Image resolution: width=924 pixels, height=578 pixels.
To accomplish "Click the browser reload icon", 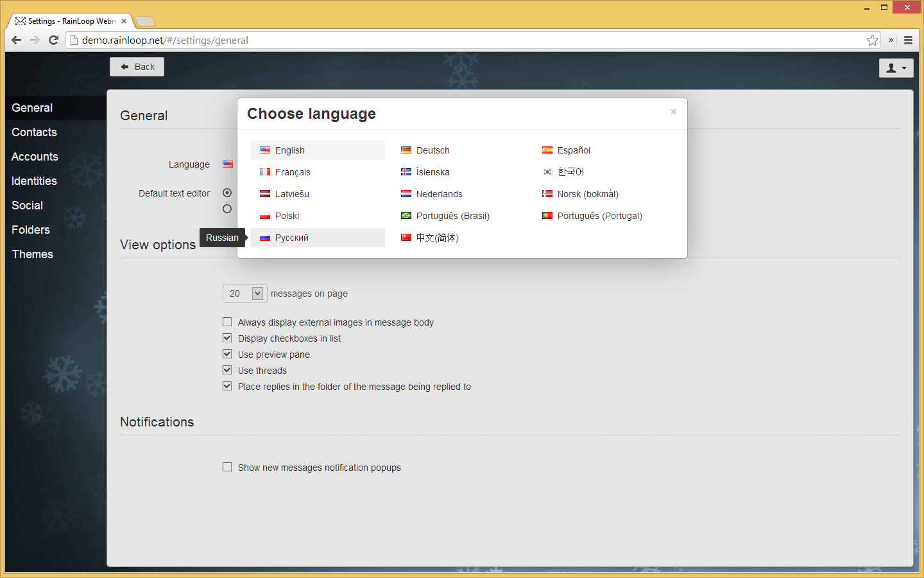I will (x=53, y=40).
